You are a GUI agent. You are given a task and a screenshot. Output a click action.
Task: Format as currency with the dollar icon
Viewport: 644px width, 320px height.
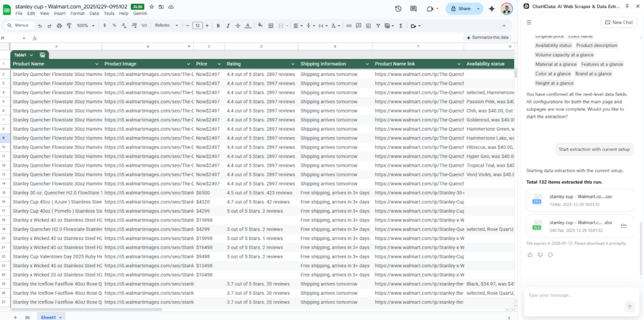click(104, 26)
